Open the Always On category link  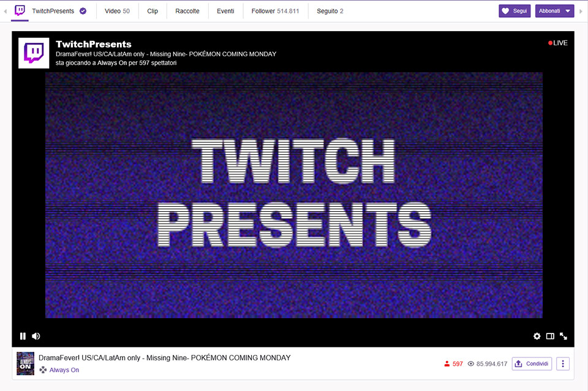pos(64,370)
